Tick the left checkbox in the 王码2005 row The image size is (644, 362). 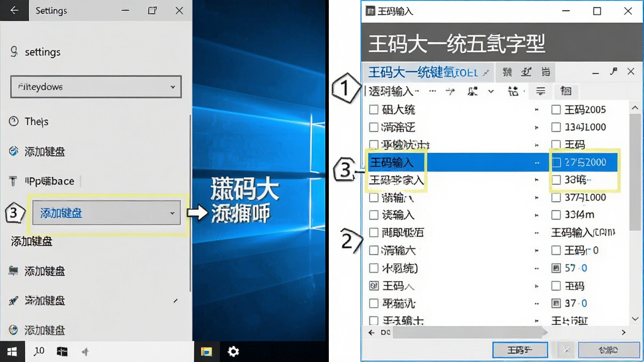click(x=374, y=109)
